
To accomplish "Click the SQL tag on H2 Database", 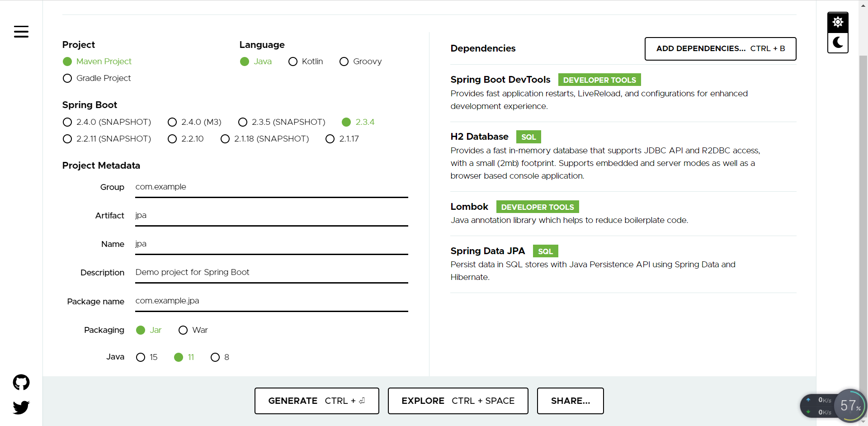I will coord(528,137).
